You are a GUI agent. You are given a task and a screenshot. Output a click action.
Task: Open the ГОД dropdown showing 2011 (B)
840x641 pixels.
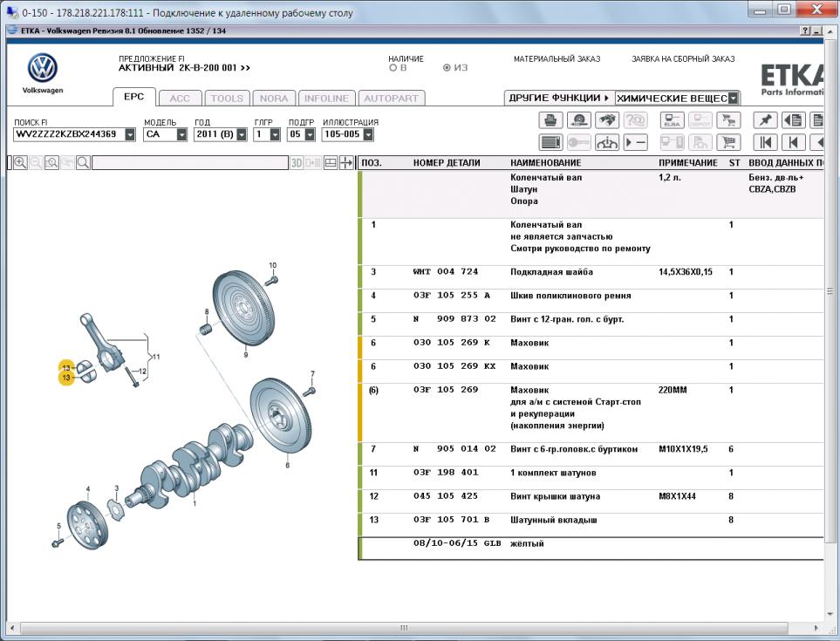tap(242, 134)
